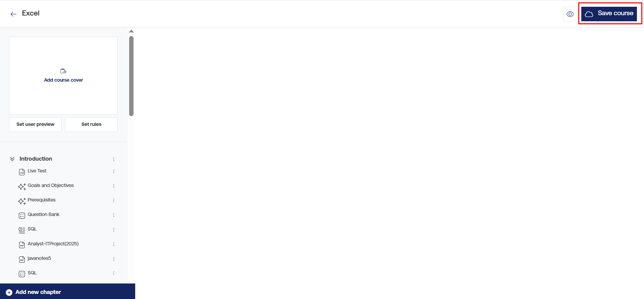Click the Goals and Objectives sparkle icon
Image resolution: width=644 pixels, height=299 pixels.
tap(22, 187)
